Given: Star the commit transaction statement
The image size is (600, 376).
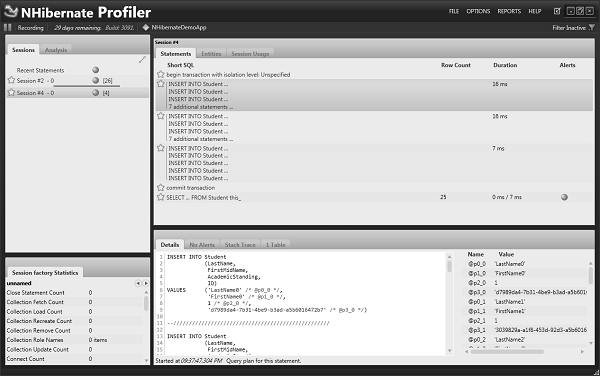Looking at the screenshot, I should point(161,187).
